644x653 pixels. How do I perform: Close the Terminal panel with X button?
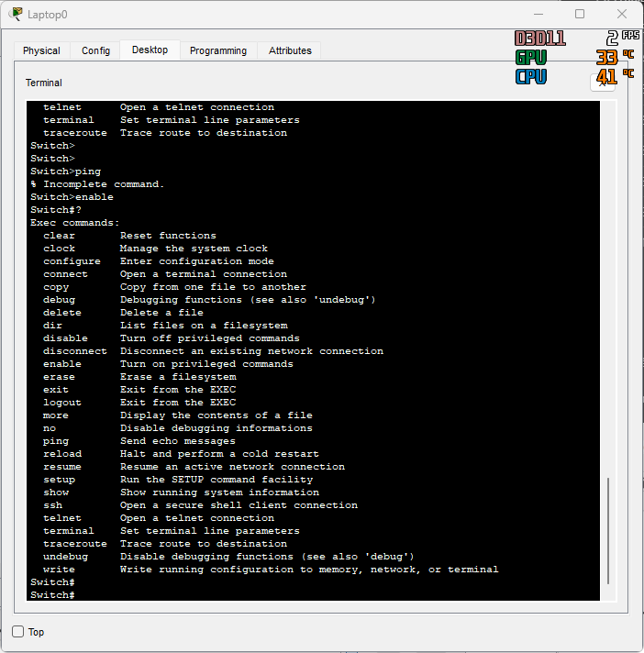603,83
